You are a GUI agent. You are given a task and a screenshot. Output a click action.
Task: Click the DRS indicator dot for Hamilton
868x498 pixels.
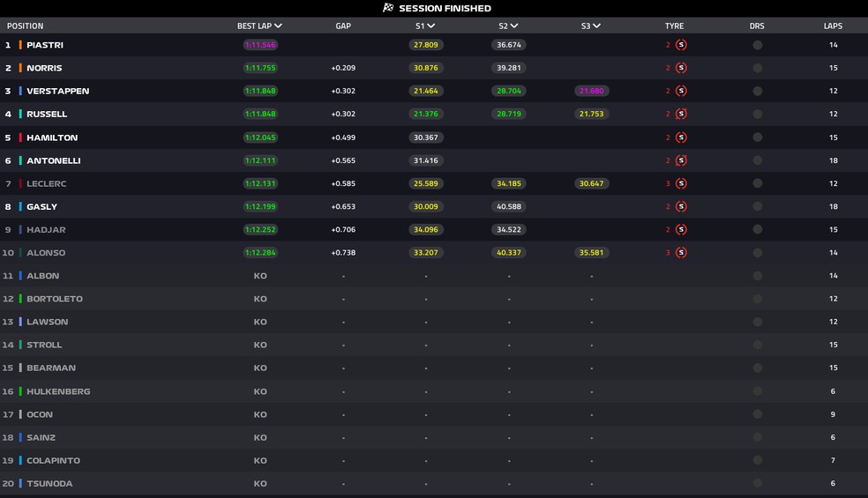(x=757, y=138)
